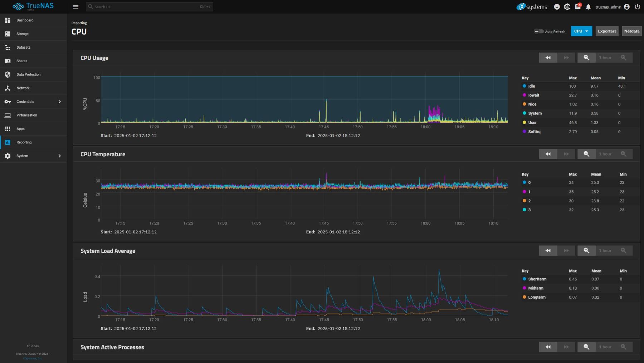Screen dimensions: 644x363
Task: Open the CPU report type dropdown
Action: 581,31
